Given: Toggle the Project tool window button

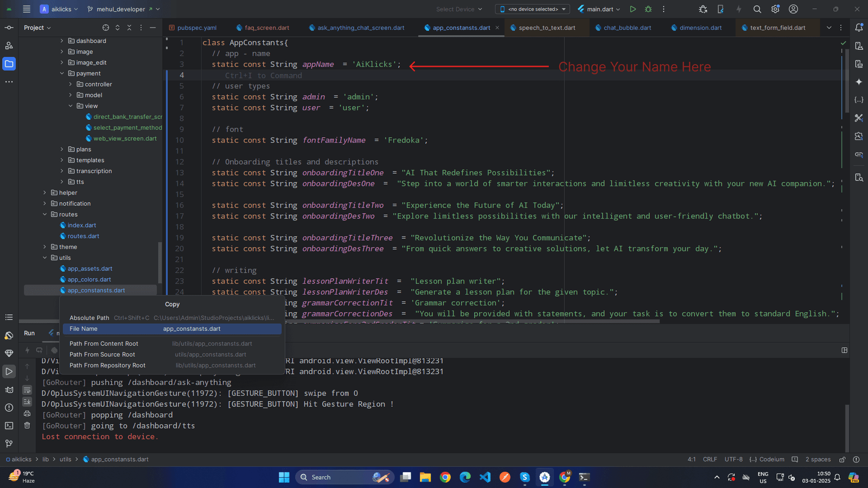Looking at the screenshot, I should point(9,64).
